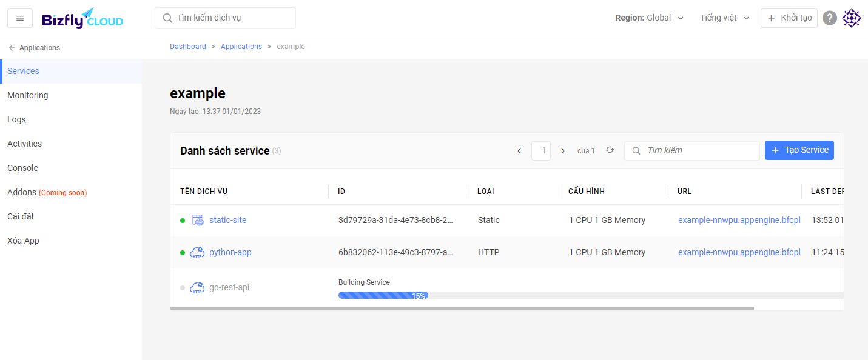Click the refresh service list icon
The height and width of the screenshot is (360, 868).
(x=610, y=150)
